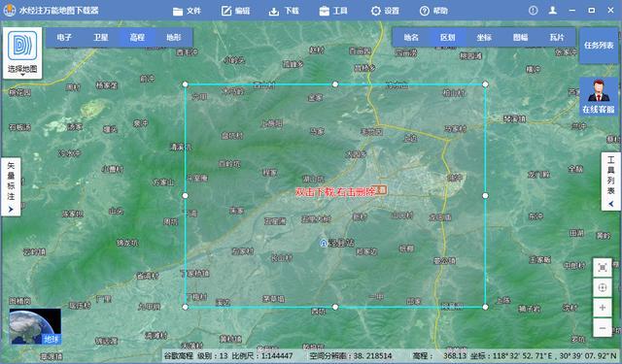Click the pencil edit icon beside 编辑
Screen dimensions: 622x364
click(226, 11)
